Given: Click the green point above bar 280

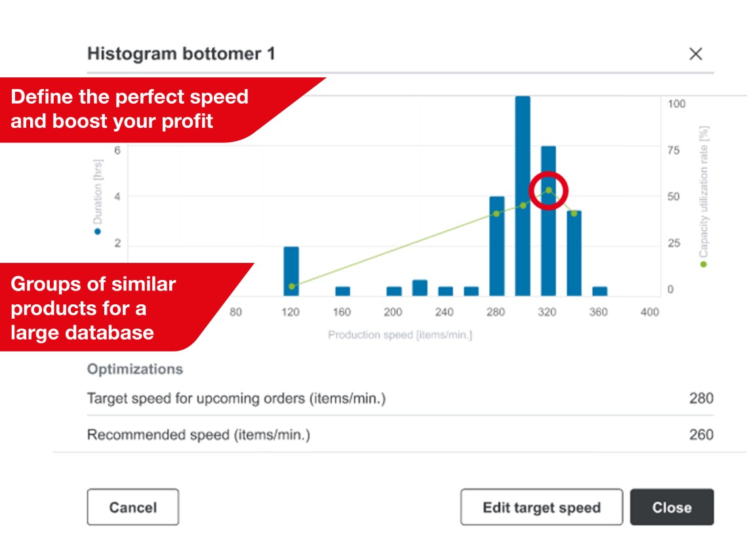Looking at the screenshot, I should click(496, 214).
